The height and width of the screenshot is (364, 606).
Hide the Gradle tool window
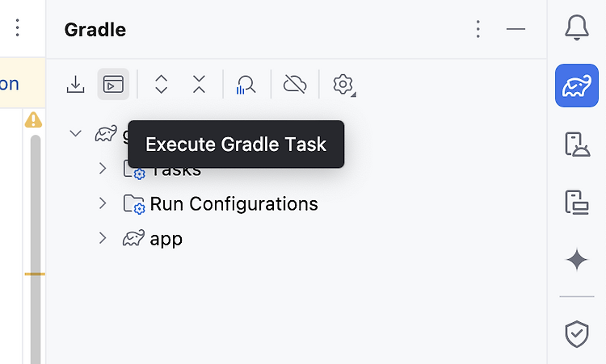click(516, 29)
